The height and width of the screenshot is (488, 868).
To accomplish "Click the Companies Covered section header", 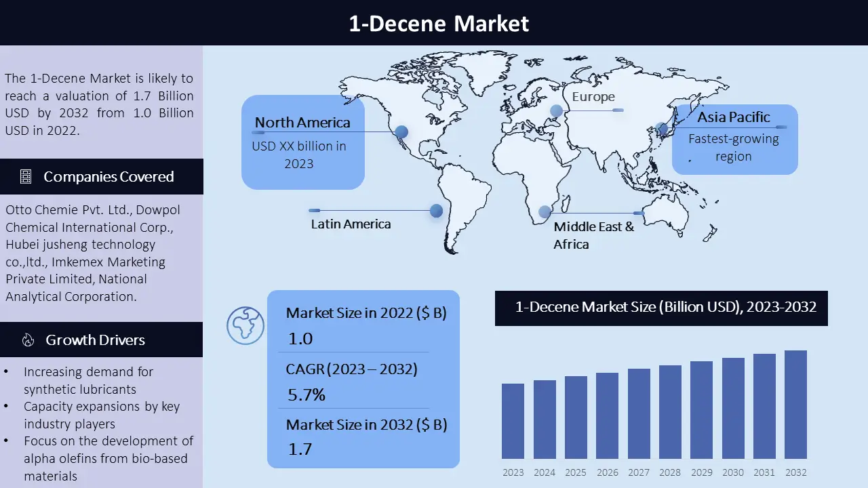I will pyautogui.click(x=102, y=177).
